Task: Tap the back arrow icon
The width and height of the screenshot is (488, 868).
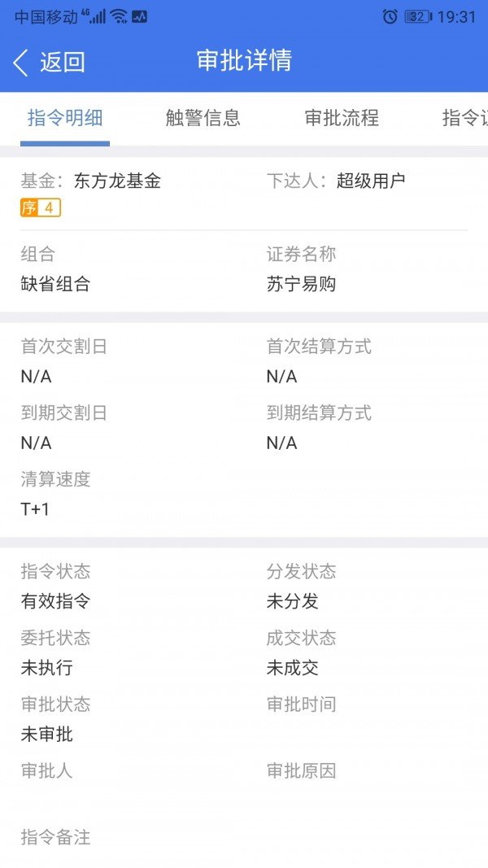Action: click(x=21, y=62)
